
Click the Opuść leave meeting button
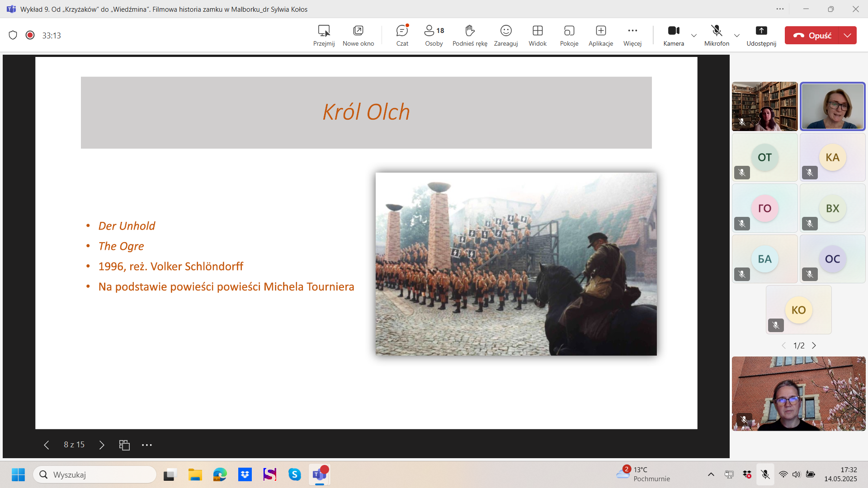click(812, 35)
